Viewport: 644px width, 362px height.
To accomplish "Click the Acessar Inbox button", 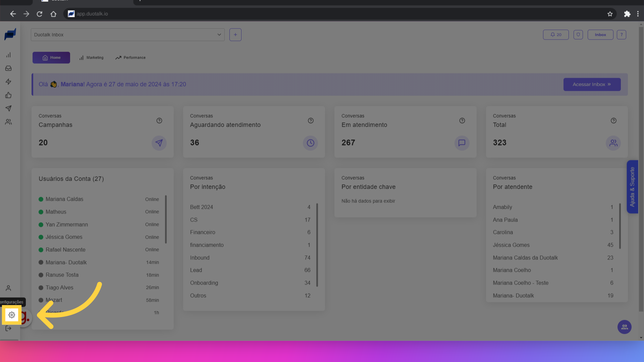I will (592, 84).
